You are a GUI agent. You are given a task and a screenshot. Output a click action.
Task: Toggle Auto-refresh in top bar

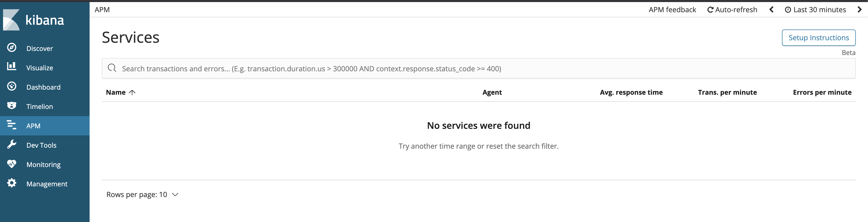732,10
